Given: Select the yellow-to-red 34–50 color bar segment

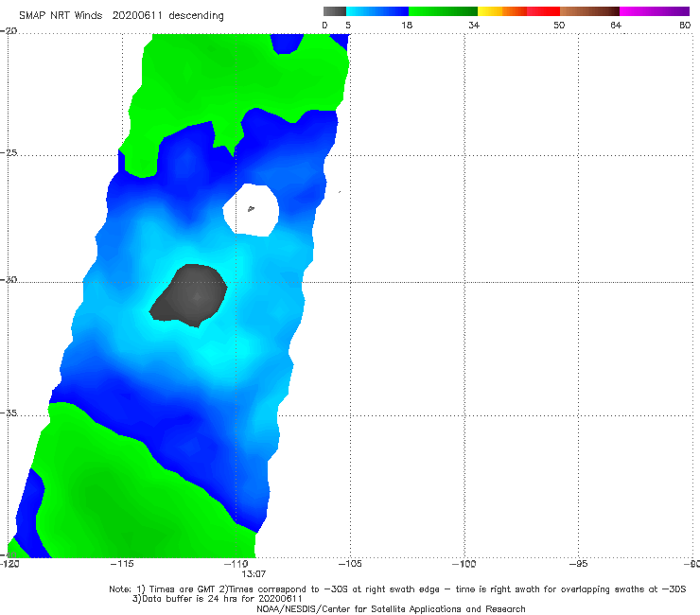Looking at the screenshot, I should coord(518,11).
